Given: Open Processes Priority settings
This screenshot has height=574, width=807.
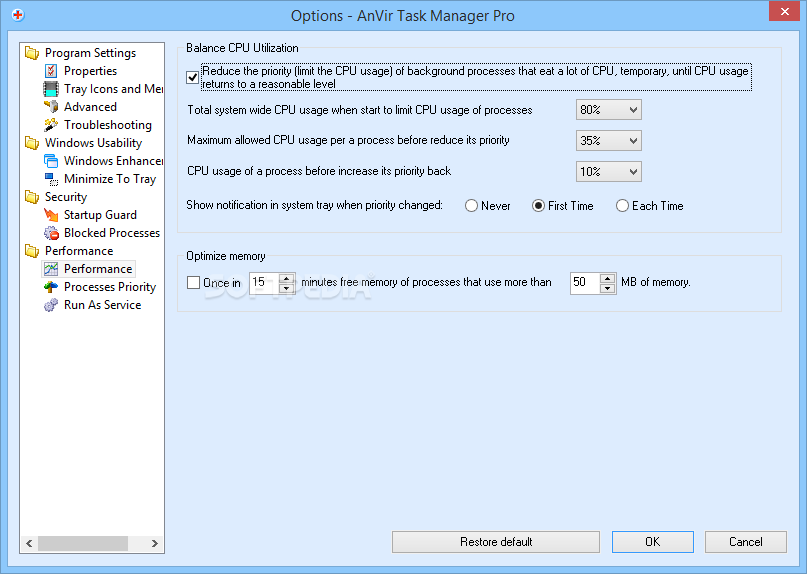Looking at the screenshot, I should tap(110, 287).
